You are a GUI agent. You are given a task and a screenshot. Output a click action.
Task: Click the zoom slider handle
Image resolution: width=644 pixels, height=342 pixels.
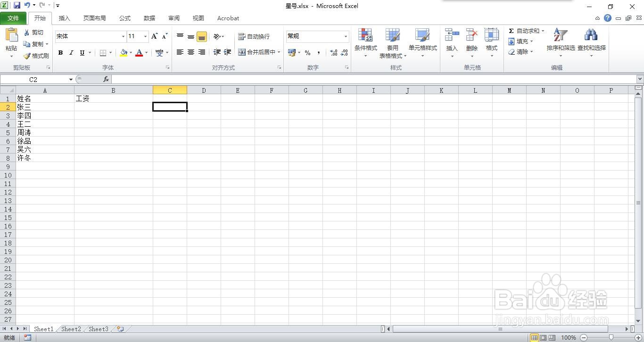click(611, 337)
